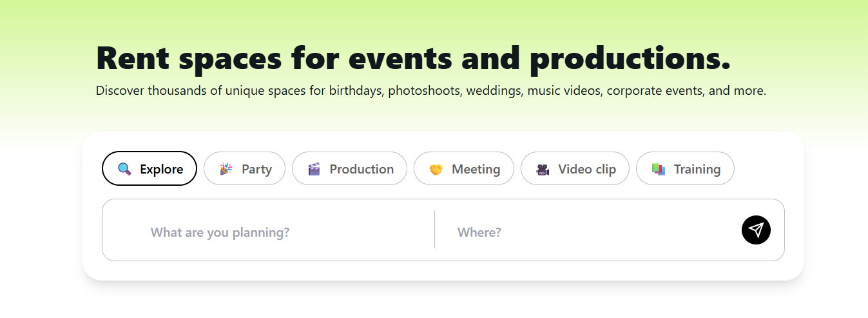
Task: Click the "Rent spaces for events" headline
Action: pyautogui.click(x=413, y=58)
